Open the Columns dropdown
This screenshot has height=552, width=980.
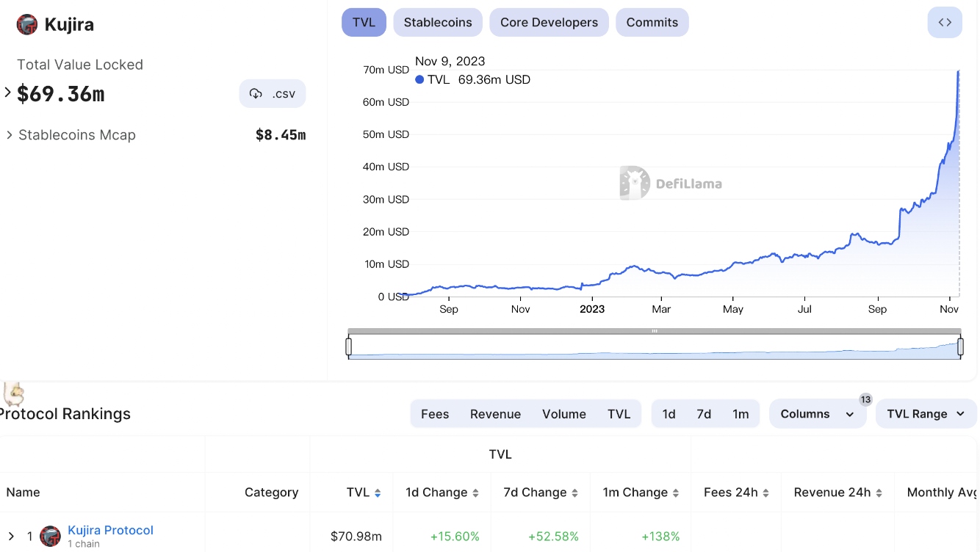click(818, 414)
